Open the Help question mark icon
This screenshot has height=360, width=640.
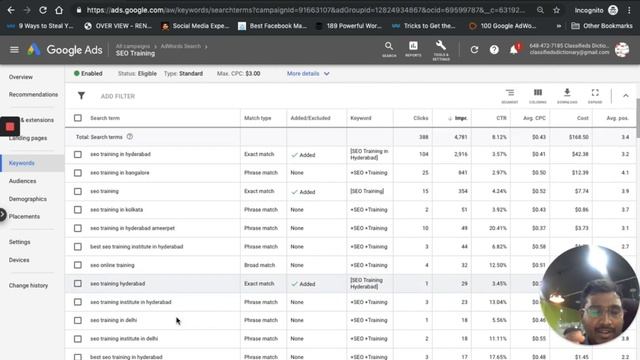coord(494,50)
